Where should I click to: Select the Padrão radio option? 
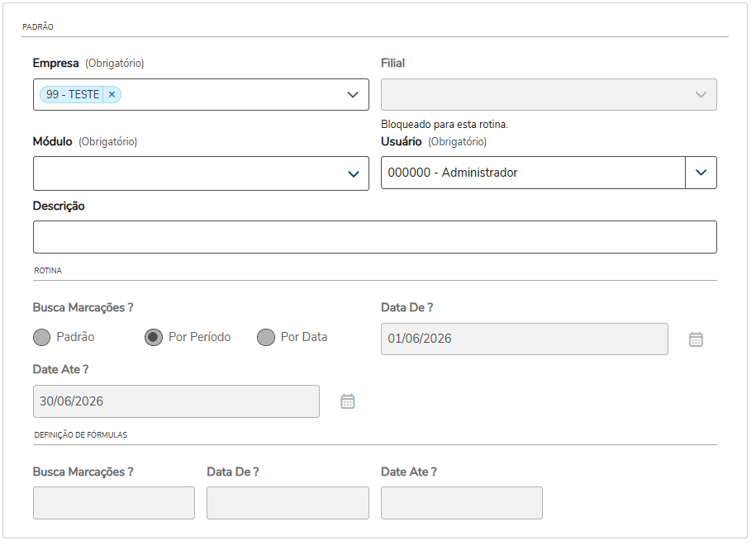pos(42,338)
